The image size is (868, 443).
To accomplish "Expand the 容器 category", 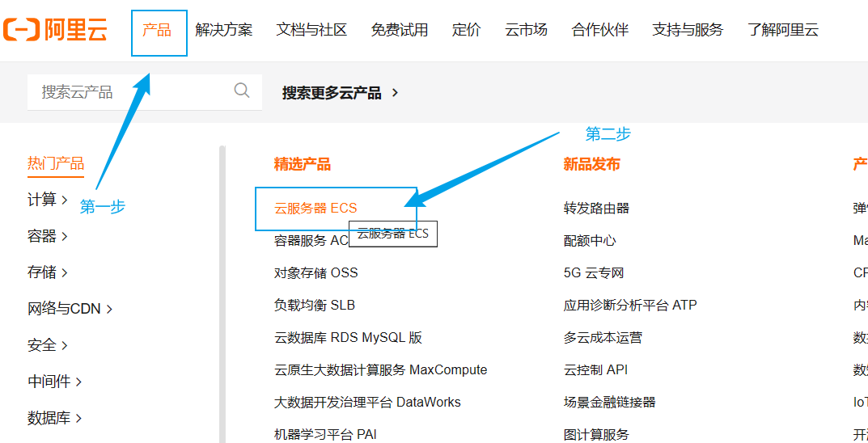I will point(48,236).
